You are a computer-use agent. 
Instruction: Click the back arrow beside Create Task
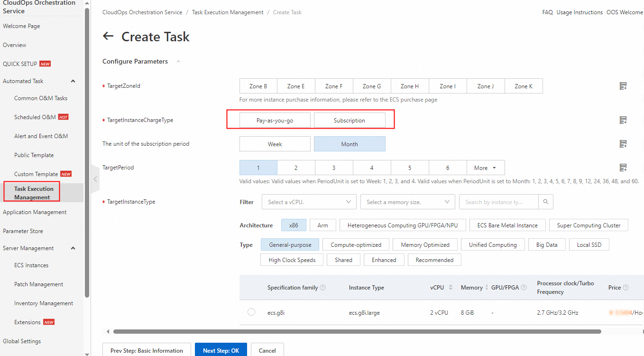[x=108, y=36]
